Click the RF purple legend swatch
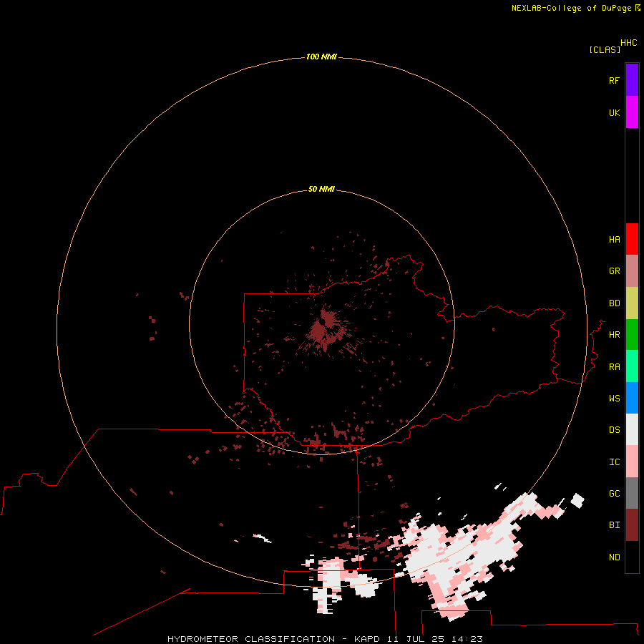This screenshot has width=644, height=644. [632, 80]
